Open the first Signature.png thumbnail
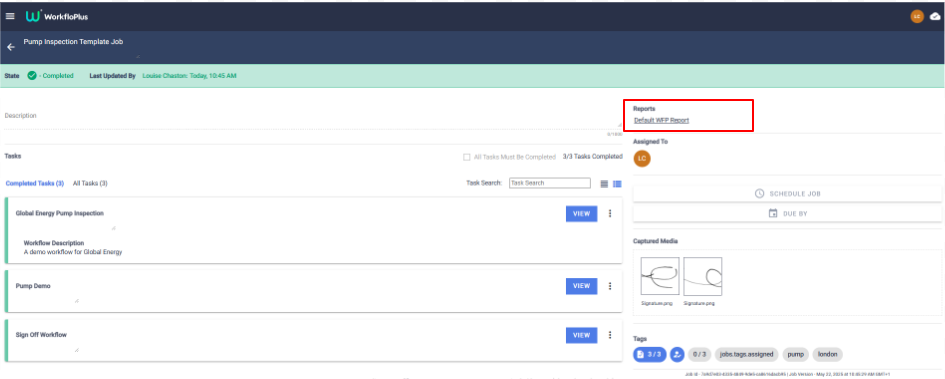Image resolution: width=945 pixels, height=379 pixels. (660, 276)
